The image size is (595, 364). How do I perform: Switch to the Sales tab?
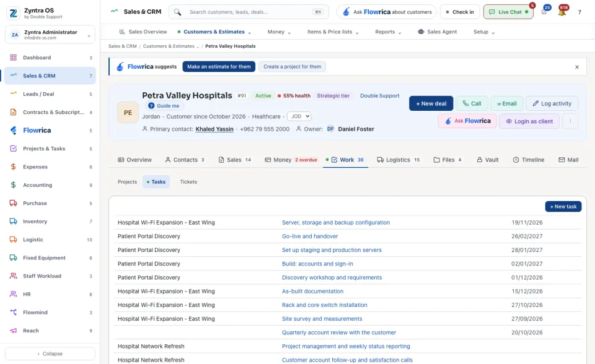coord(234,160)
